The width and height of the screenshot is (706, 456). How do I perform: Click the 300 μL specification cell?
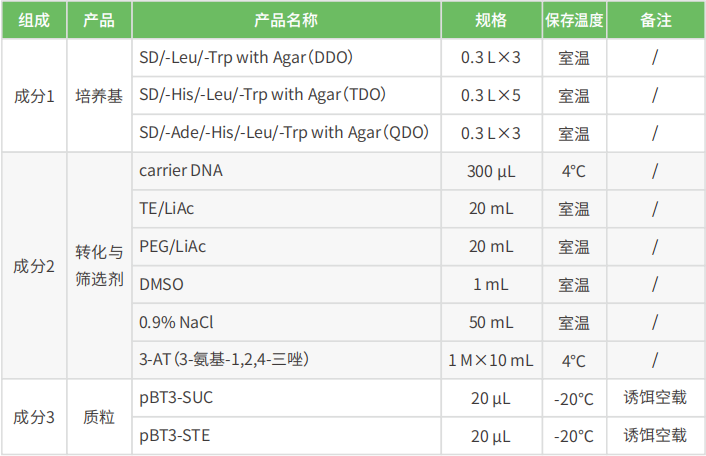490,171
